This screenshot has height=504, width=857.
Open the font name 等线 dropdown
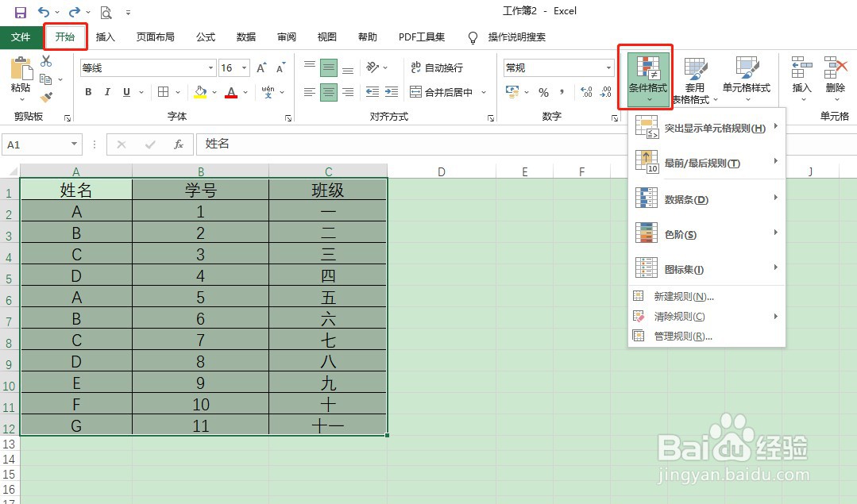[210, 67]
